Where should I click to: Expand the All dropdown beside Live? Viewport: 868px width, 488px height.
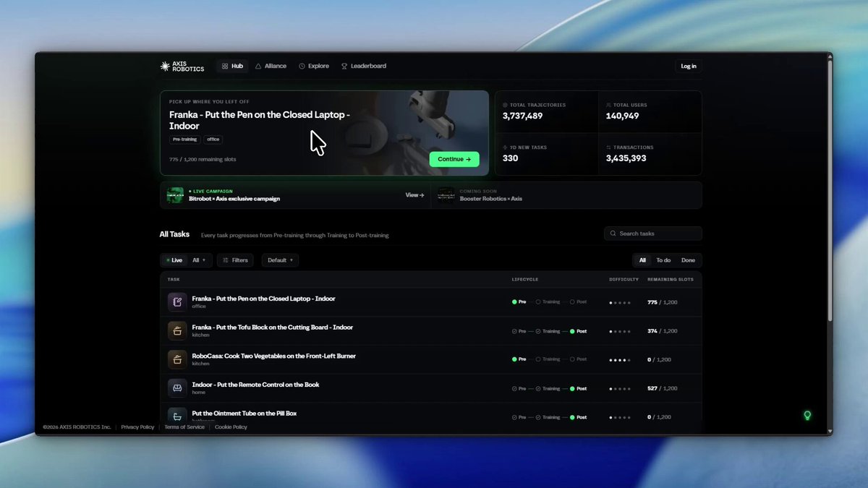(199, 260)
